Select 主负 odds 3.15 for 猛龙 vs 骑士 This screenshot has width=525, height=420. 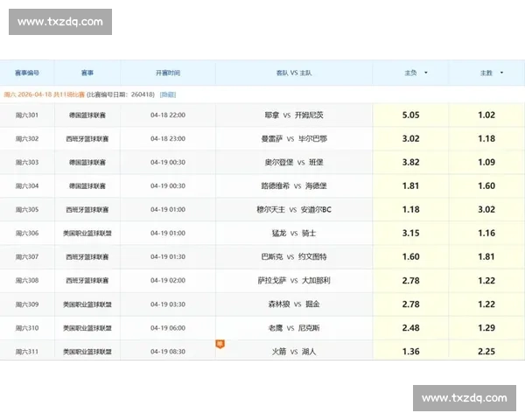pos(410,233)
